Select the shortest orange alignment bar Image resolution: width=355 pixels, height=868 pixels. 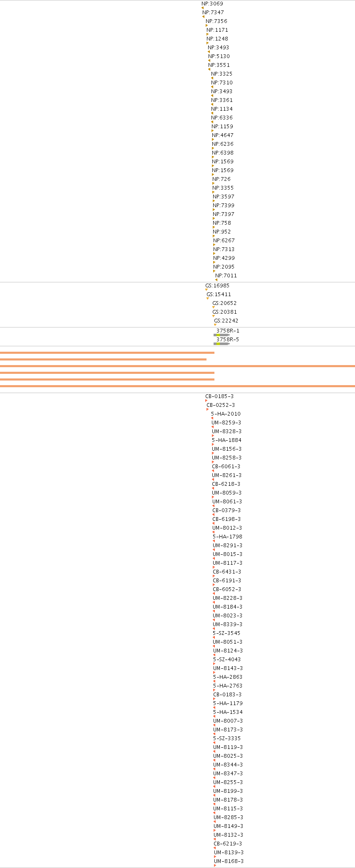[x=103, y=359]
